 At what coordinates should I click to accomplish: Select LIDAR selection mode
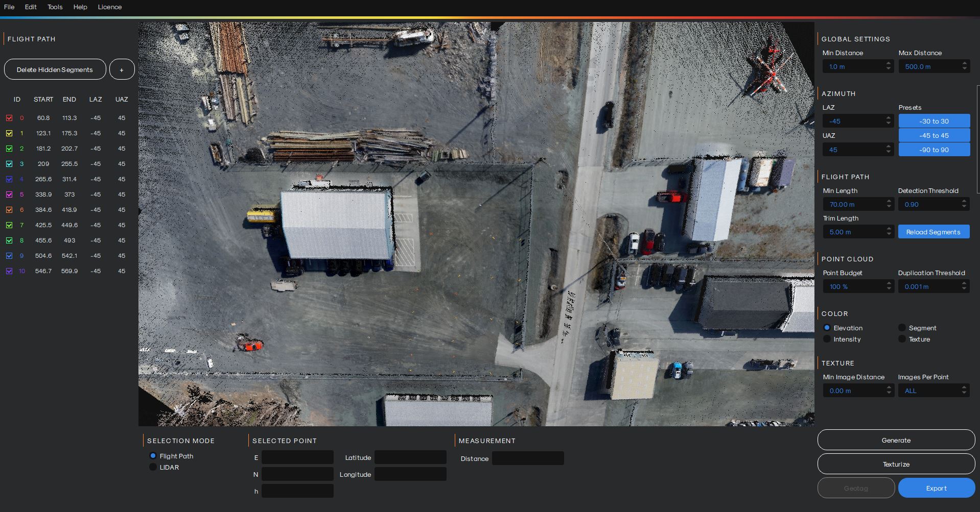coord(153,467)
